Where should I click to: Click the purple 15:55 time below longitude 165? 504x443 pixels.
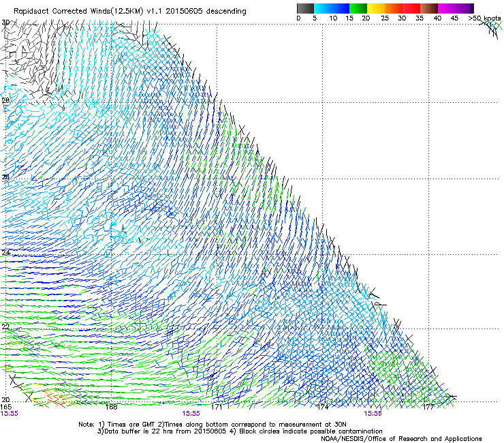[10, 414]
